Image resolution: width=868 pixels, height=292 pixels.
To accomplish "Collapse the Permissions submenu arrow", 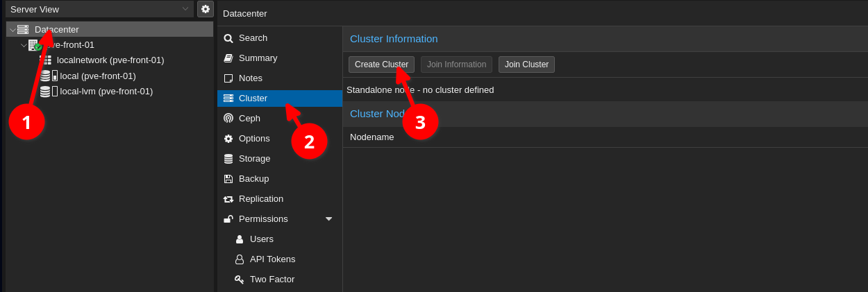I will [x=328, y=219].
